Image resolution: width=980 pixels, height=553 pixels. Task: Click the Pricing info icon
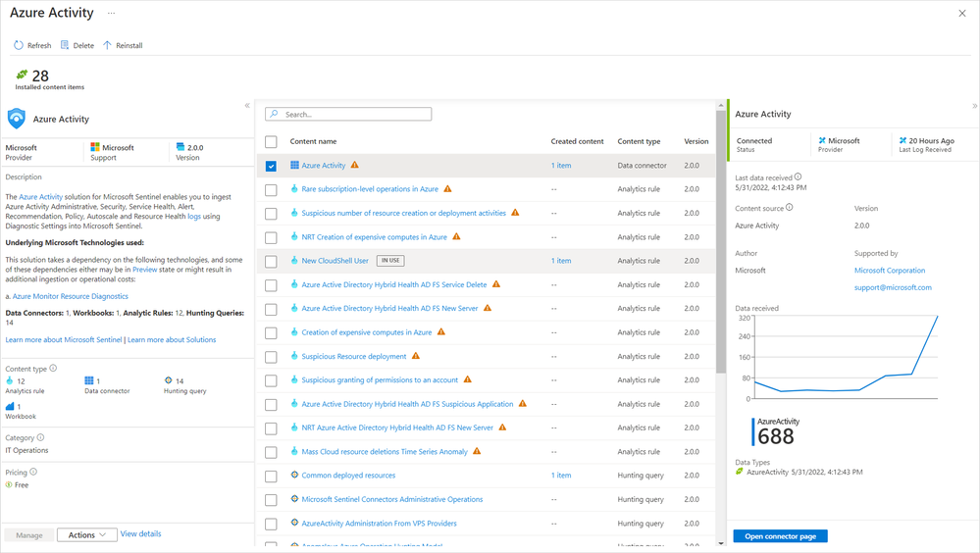pos(33,472)
